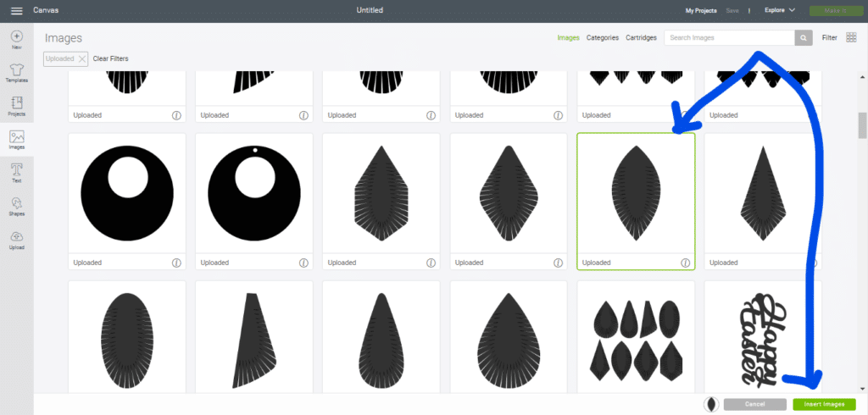Open the Filter options

pos(829,37)
